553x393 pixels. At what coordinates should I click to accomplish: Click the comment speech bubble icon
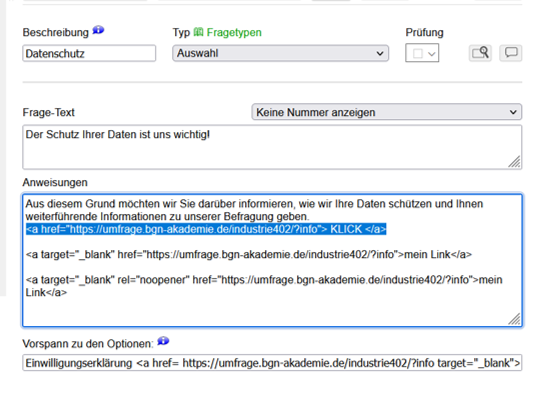point(511,53)
